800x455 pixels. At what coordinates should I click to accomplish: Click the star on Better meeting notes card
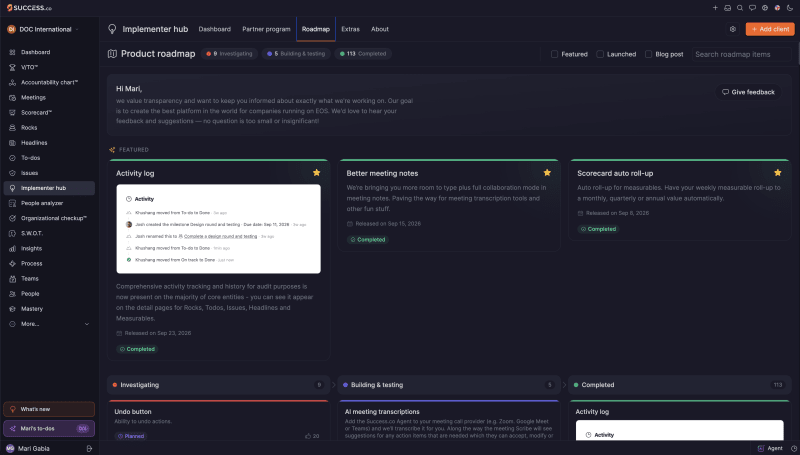(547, 172)
